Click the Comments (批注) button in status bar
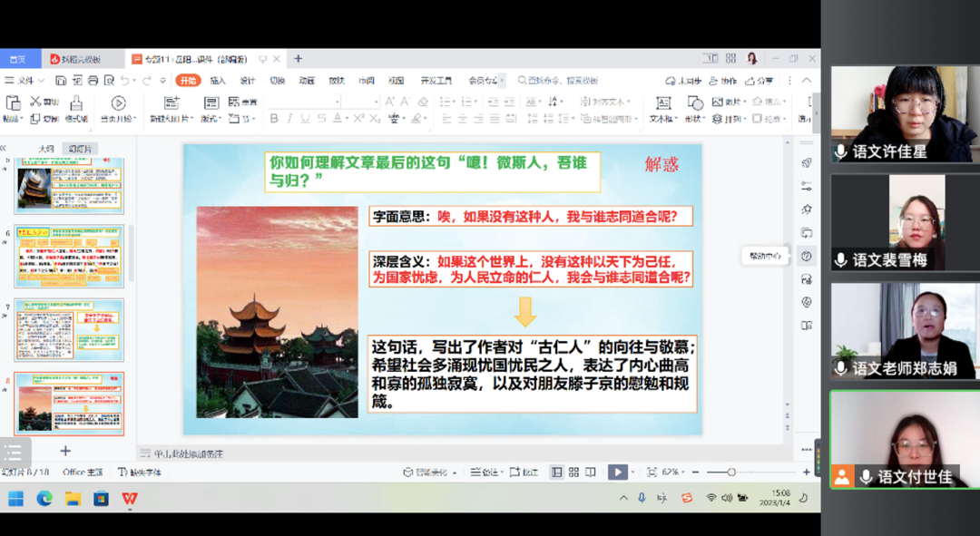 pyautogui.click(x=524, y=473)
